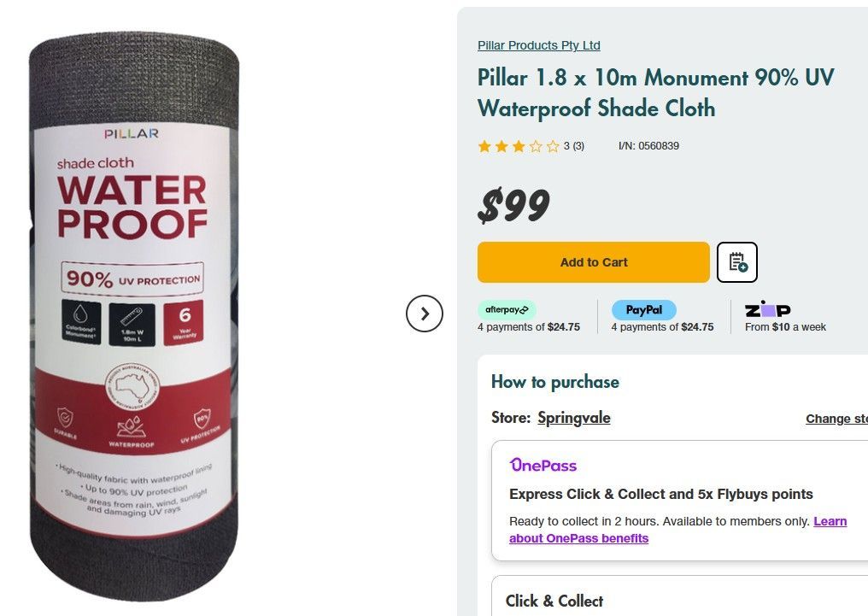Click the OnePass logo
The width and height of the screenshot is (868, 616).
543,465
